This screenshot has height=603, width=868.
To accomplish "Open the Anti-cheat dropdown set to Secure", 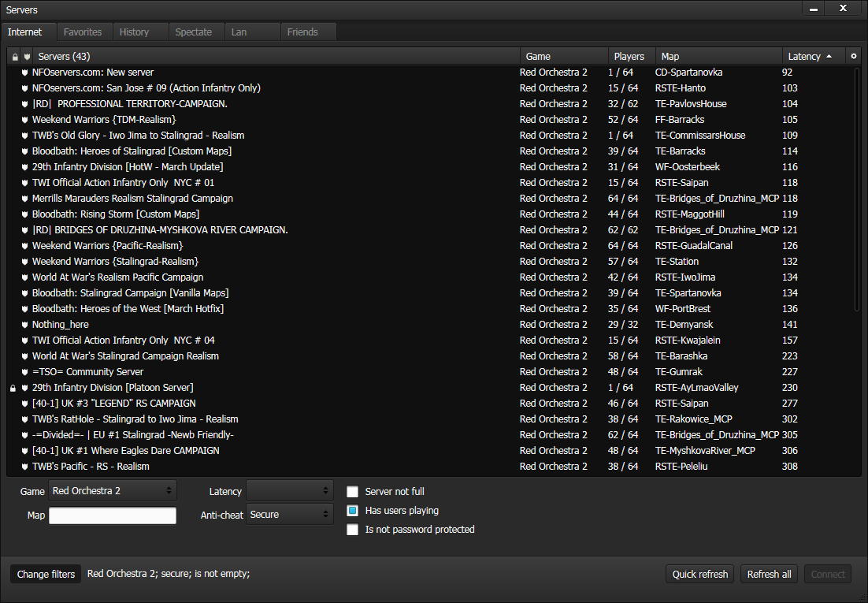I will click(290, 514).
